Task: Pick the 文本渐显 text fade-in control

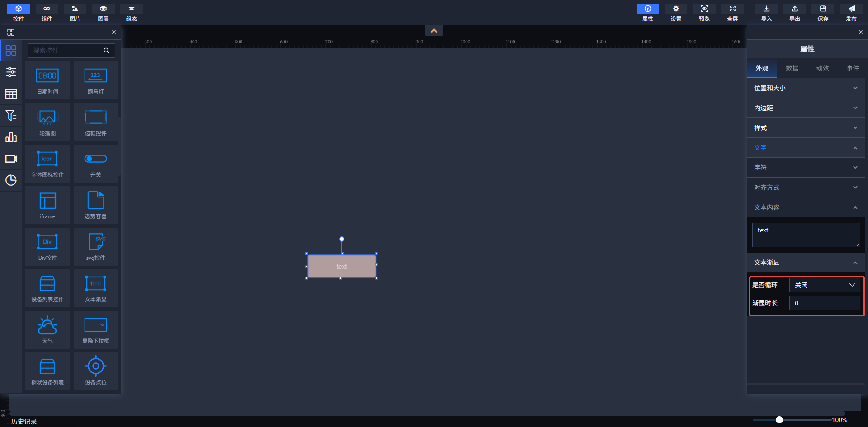Action: pyautogui.click(x=96, y=288)
